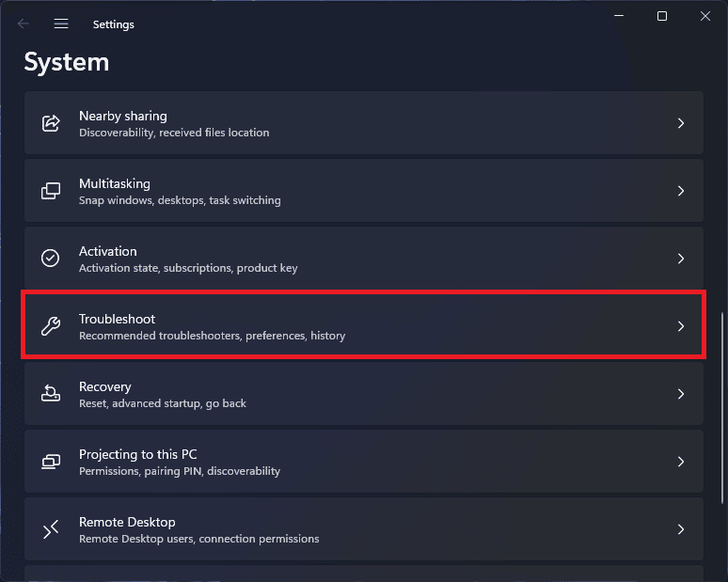Click the Troubleshoot wrench icon
The height and width of the screenshot is (582, 728).
click(x=51, y=326)
